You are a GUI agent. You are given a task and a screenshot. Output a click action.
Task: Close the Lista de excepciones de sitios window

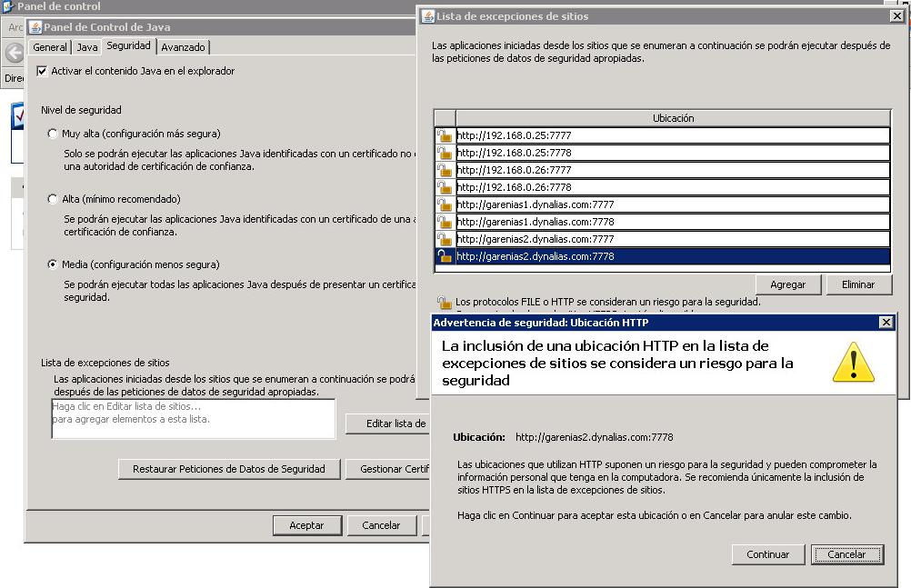pyautogui.click(x=897, y=16)
